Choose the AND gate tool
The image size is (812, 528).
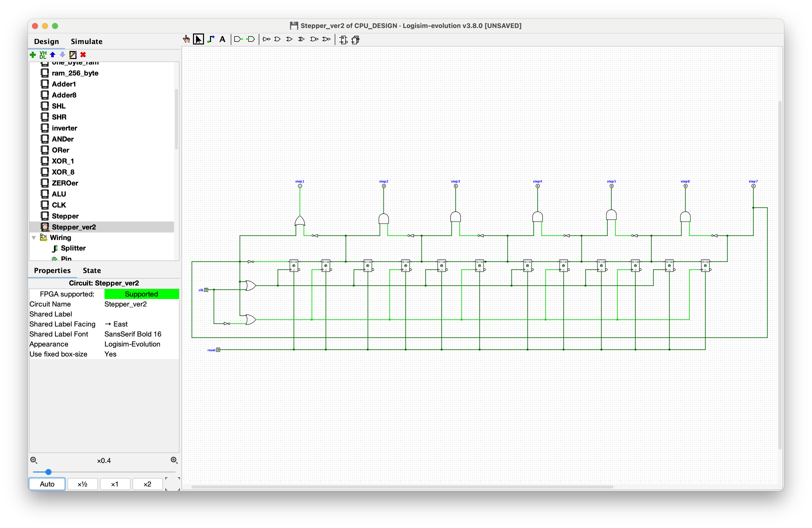[278, 39]
